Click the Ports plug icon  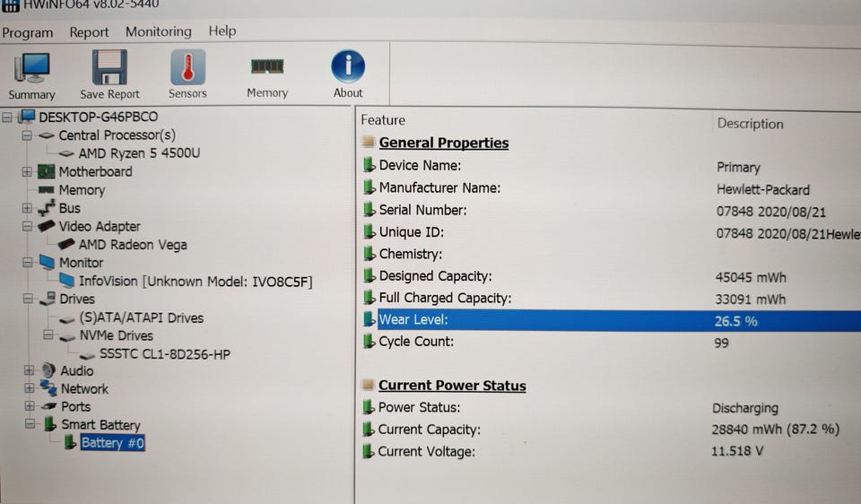coord(49,405)
